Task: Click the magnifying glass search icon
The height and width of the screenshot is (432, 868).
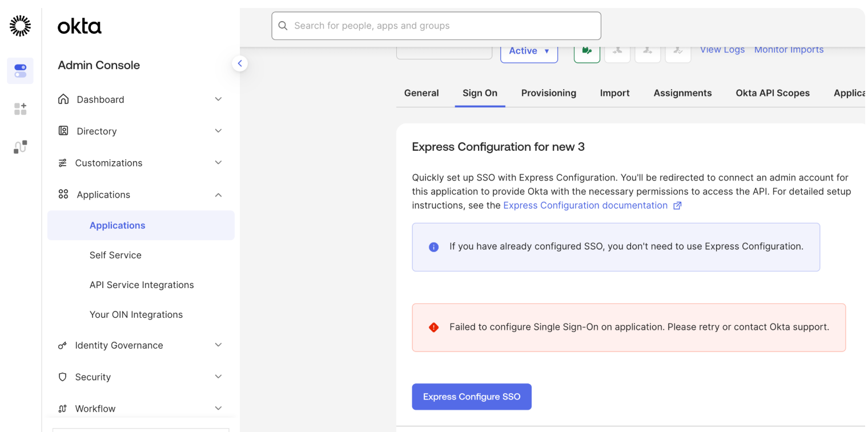Action: tap(283, 26)
